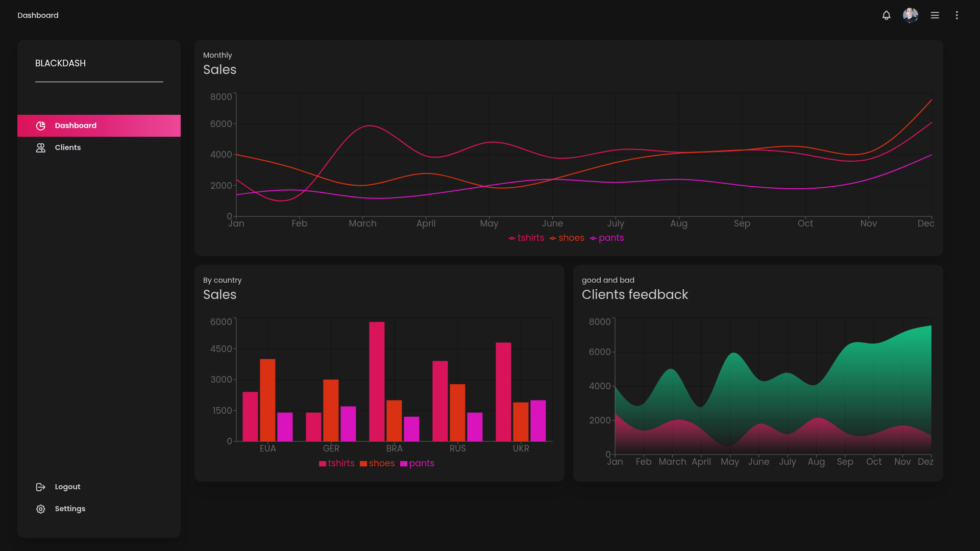Screen dimensions: 980x551
Task: Open the notifications bell icon
Action: [x=886, y=15]
